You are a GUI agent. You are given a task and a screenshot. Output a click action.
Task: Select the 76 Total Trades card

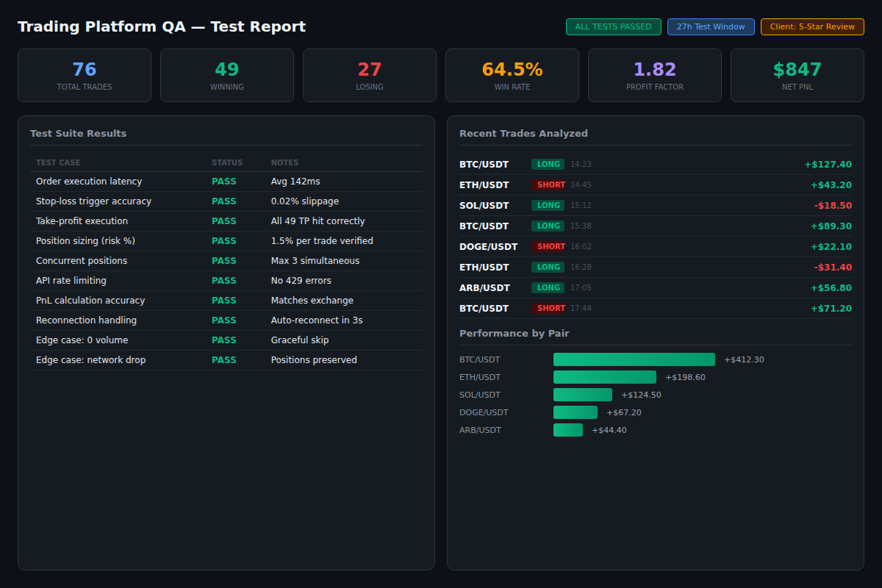click(x=85, y=75)
